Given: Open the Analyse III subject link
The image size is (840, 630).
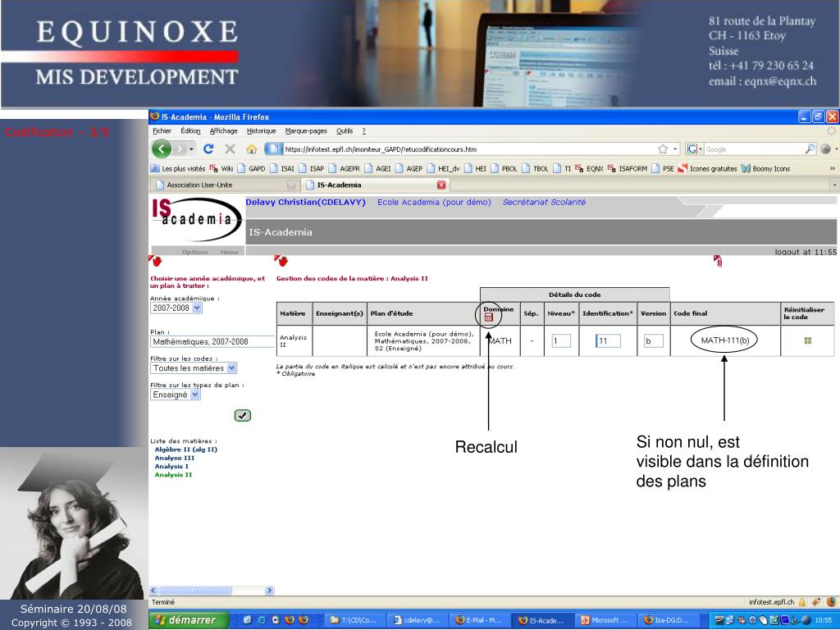Looking at the screenshot, I should pos(175,458).
